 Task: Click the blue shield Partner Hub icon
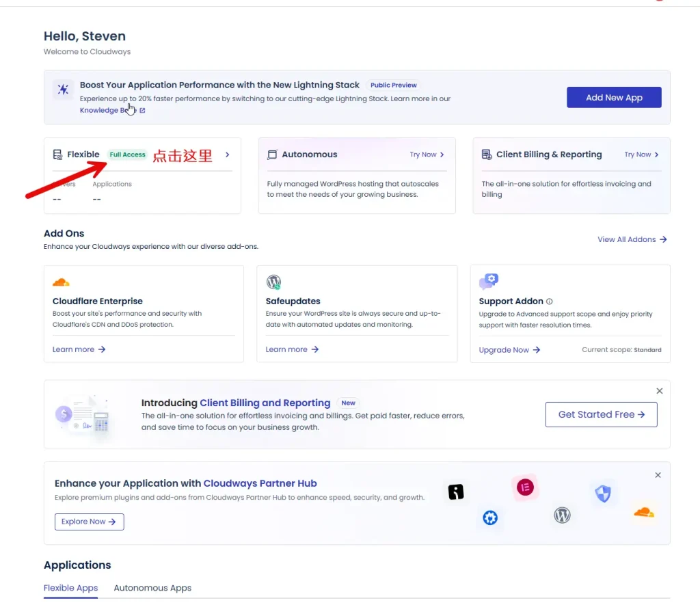pos(603,494)
